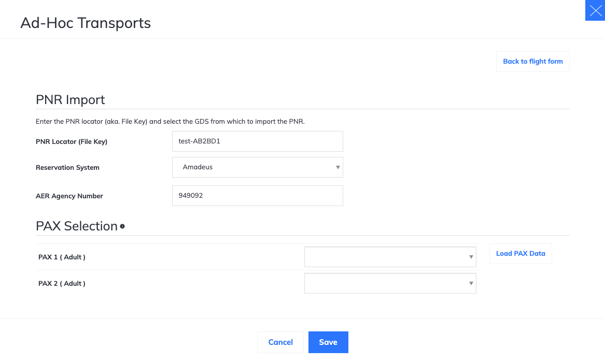Image resolution: width=605 pixels, height=364 pixels.
Task: Close the Ad-Hoc Transports dialog with X
Action: click(595, 10)
